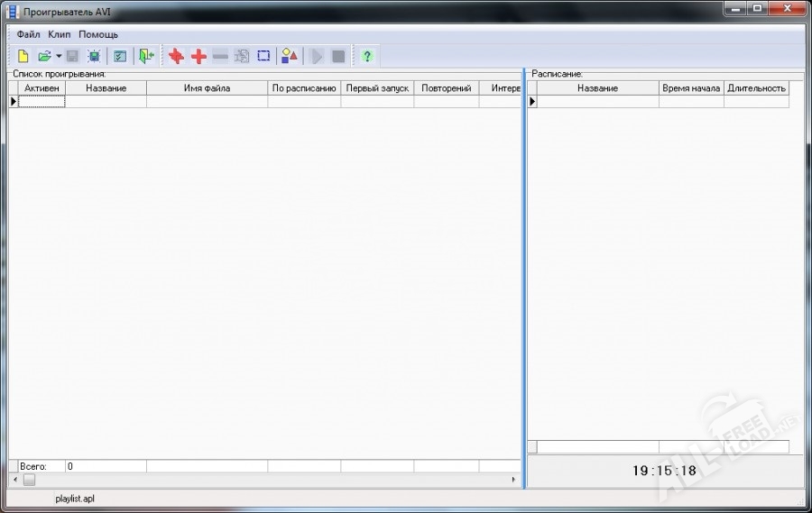
Task: Click the blue dashed rectangle icon
Action: [x=263, y=56]
